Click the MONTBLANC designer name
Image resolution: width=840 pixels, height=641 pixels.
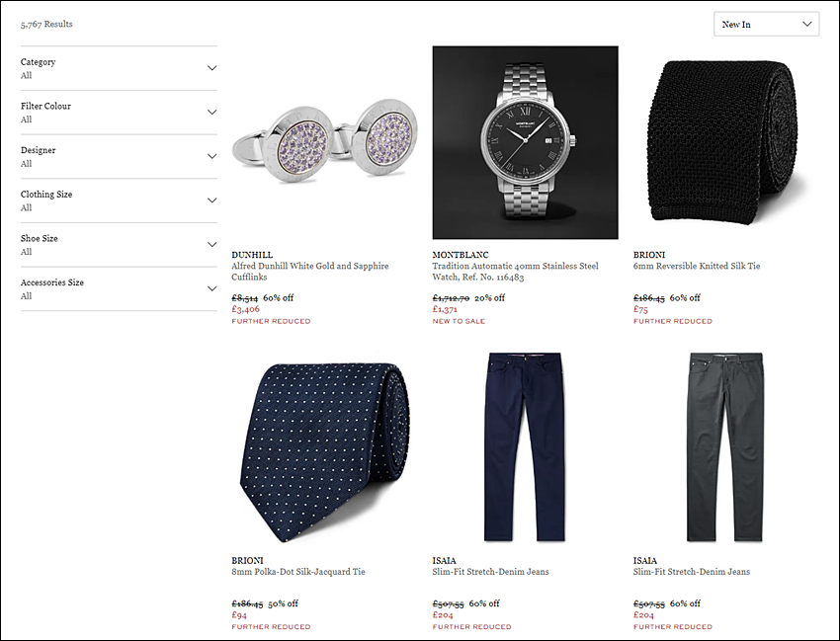(x=461, y=255)
